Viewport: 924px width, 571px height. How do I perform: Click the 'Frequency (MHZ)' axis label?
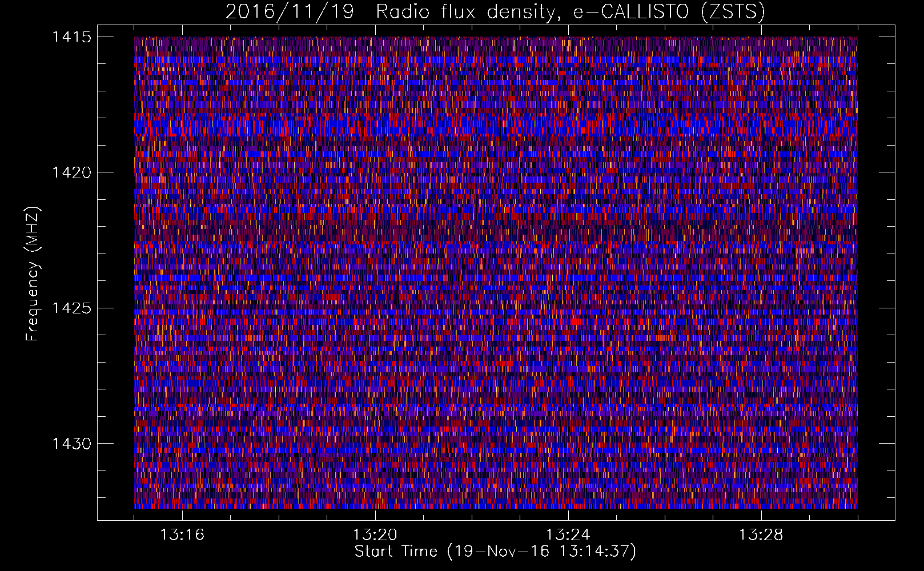33,274
